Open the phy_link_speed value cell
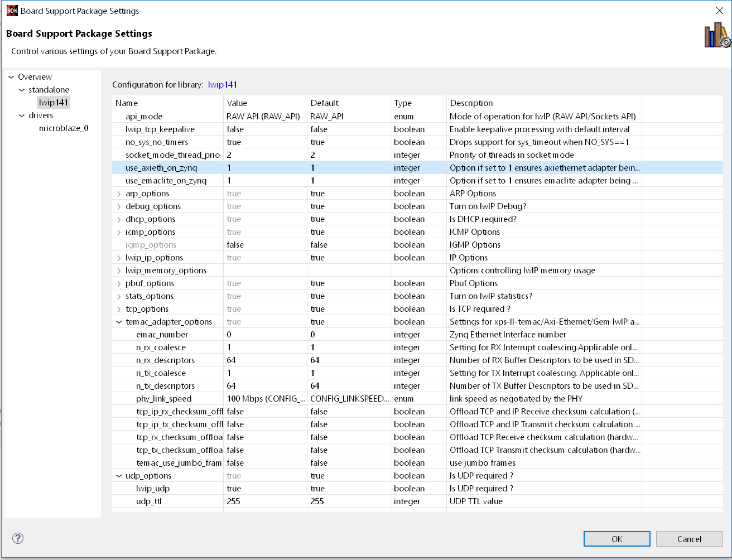The width and height of the screenshot is (732, 560). coord(265,399)
